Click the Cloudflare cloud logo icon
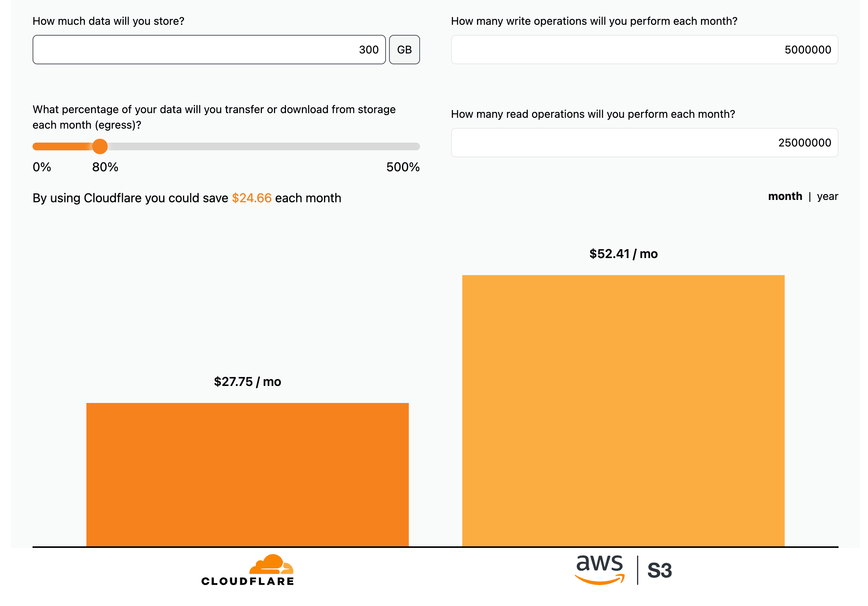Viewport: 868px width, 606px height. 271,564
